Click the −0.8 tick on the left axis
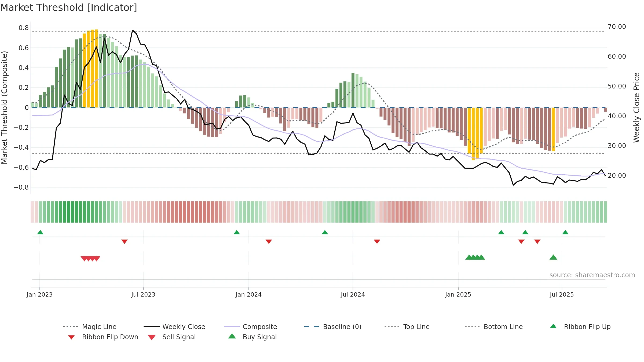 (x=21, y=187)
